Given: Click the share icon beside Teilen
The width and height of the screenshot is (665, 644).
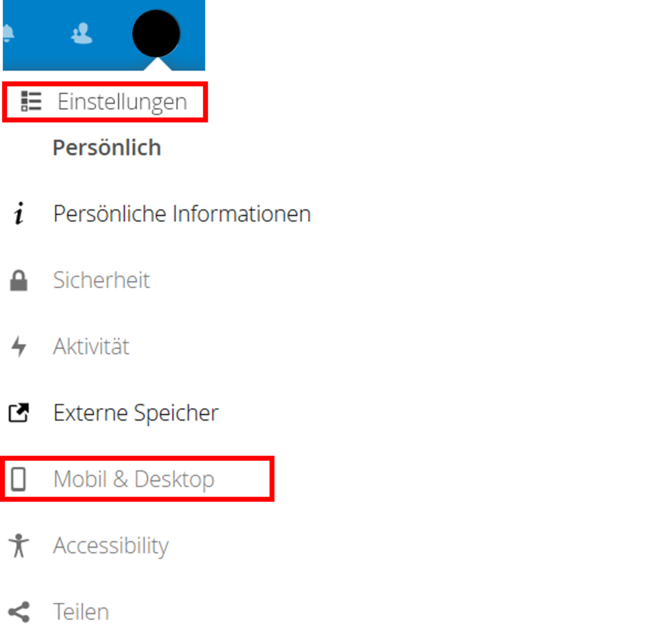Looking at the screenshot, I should click(x=19, y=612).
